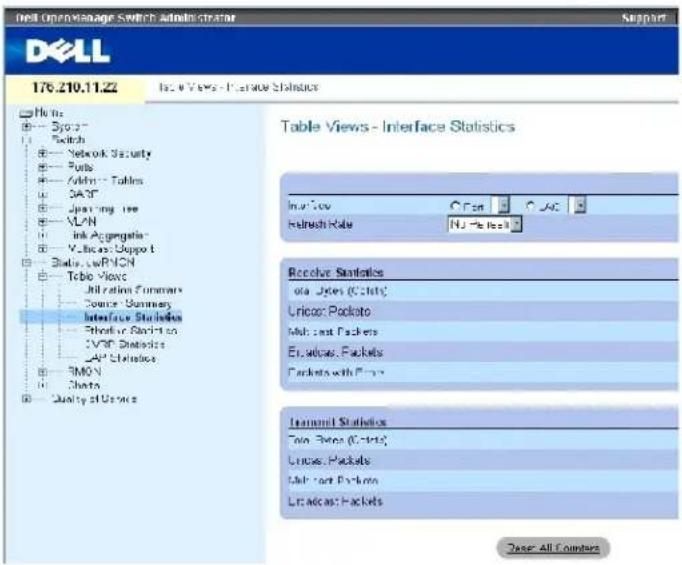
Task: Collapse the Table Views node
Action: [x=42, y=276]
